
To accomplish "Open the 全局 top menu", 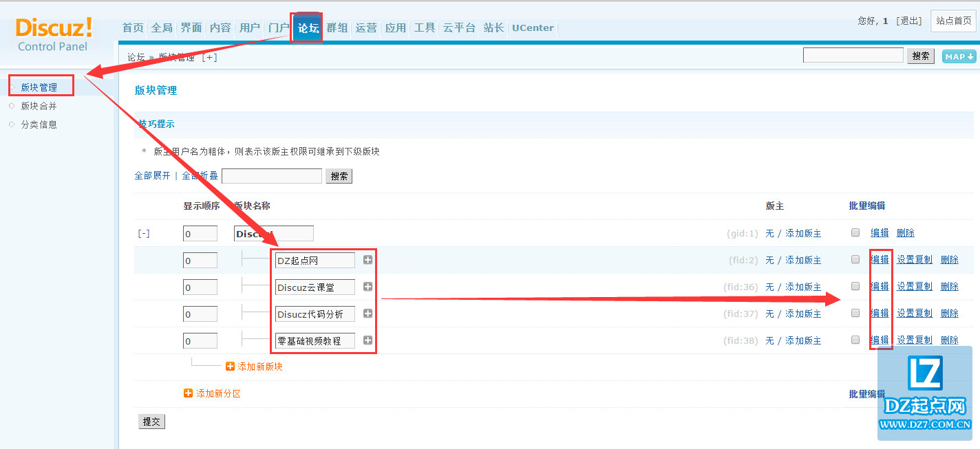I will (162, 28).
